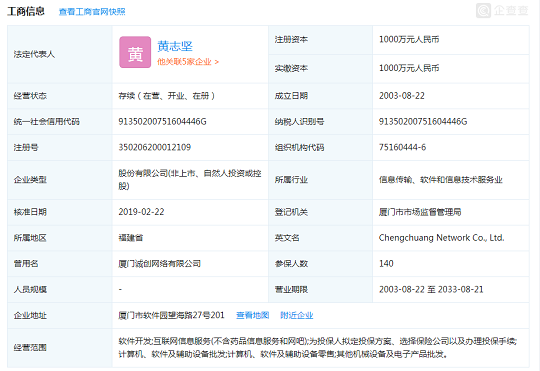Select the 所属地区 label cell
540x371 pixels.
tap(60, 238)
